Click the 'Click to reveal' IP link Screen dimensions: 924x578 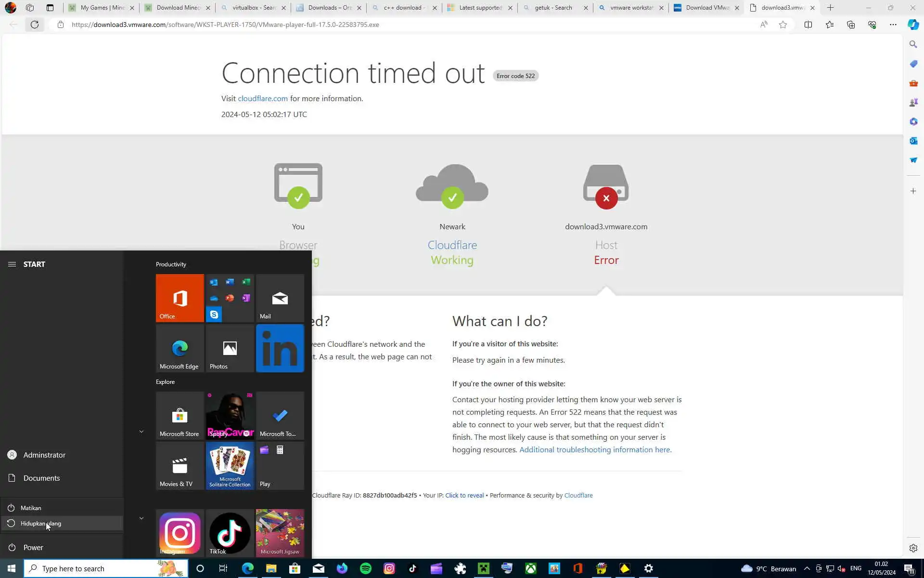464,495
